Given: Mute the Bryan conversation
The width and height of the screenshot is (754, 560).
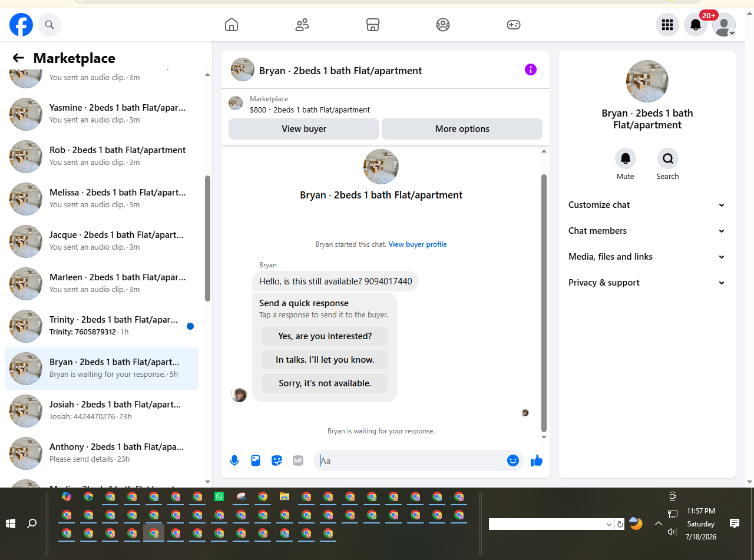Looking at the screenshot, I should point(626,158).
